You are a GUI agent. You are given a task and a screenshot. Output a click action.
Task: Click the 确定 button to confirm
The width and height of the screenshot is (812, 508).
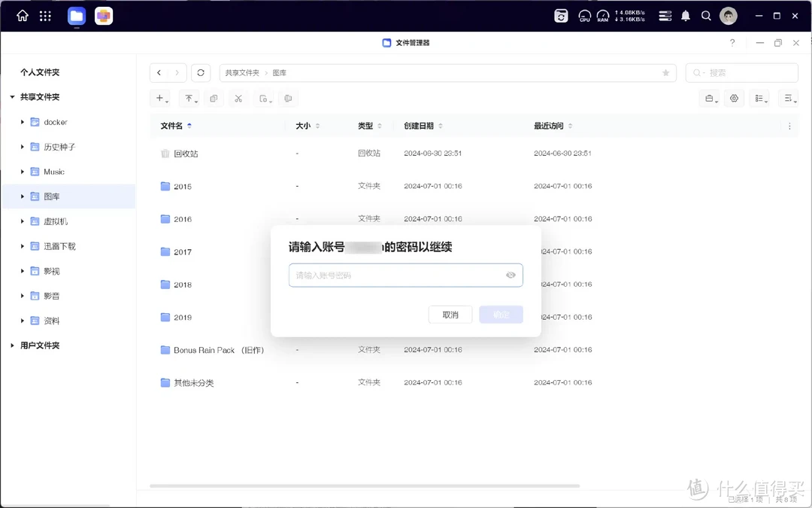click(501, 315)
